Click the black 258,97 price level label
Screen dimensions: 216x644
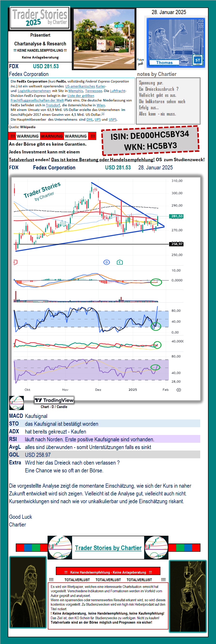[177, 244]
